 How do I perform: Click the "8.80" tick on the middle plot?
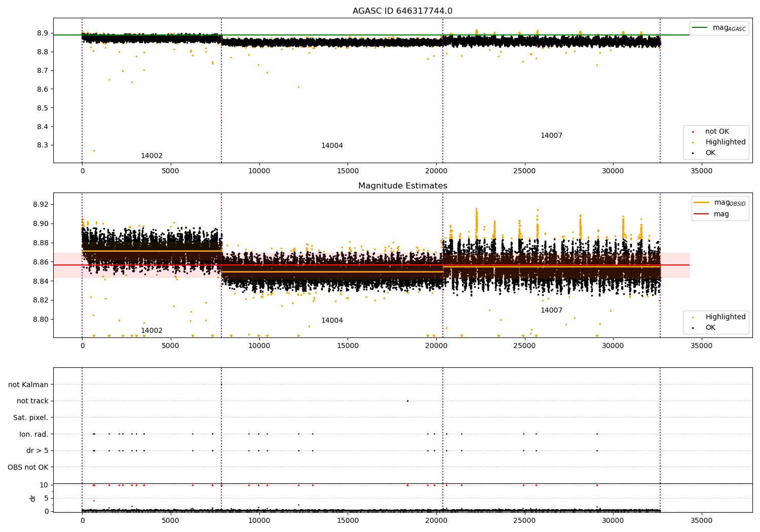coord(41,320)
